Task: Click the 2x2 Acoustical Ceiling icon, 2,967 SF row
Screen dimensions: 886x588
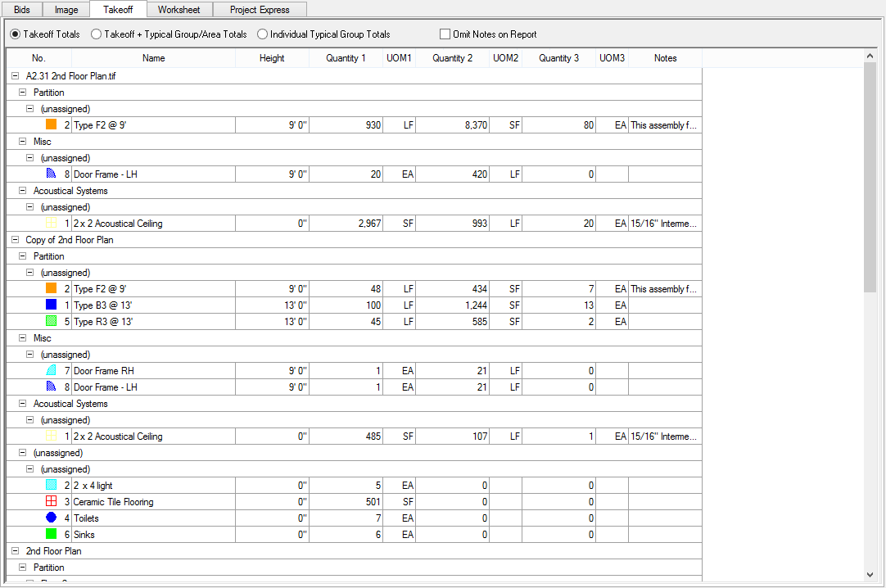Action: click(52, 223)
